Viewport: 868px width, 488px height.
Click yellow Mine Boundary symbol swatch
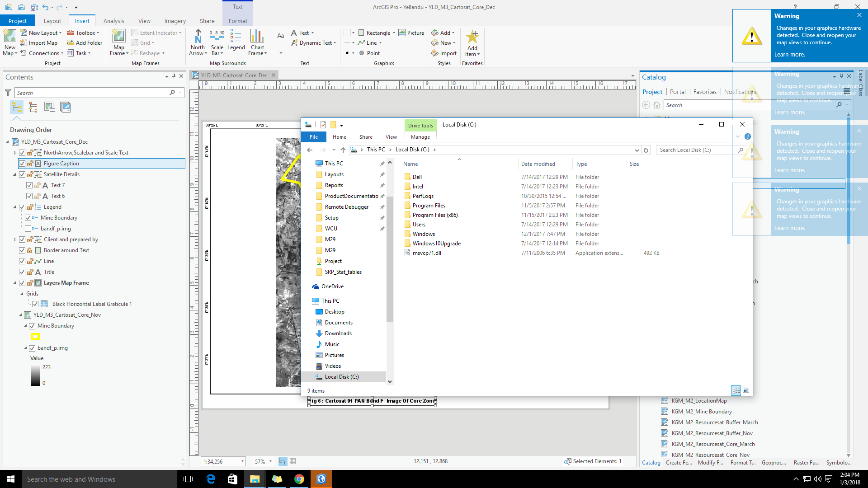point(35,337)
